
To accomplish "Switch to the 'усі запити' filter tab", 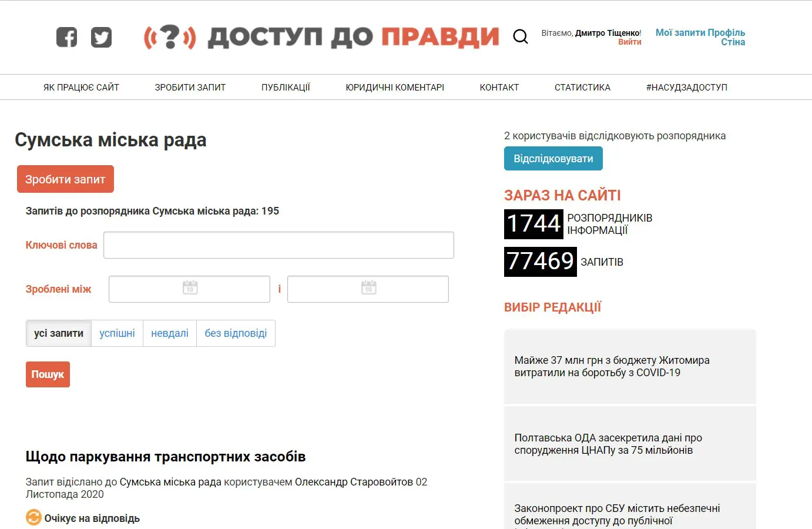I will [58, 333].
